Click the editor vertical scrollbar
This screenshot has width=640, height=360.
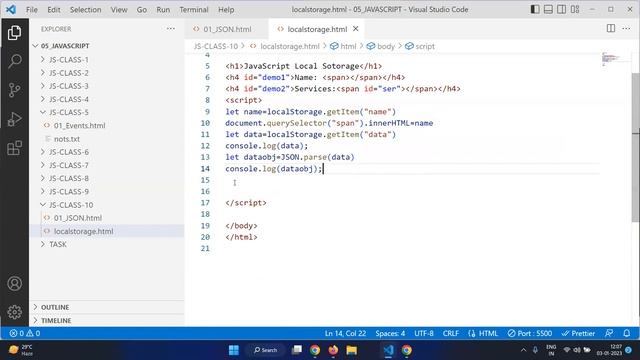pyautogui.click(x=636, y=148)
